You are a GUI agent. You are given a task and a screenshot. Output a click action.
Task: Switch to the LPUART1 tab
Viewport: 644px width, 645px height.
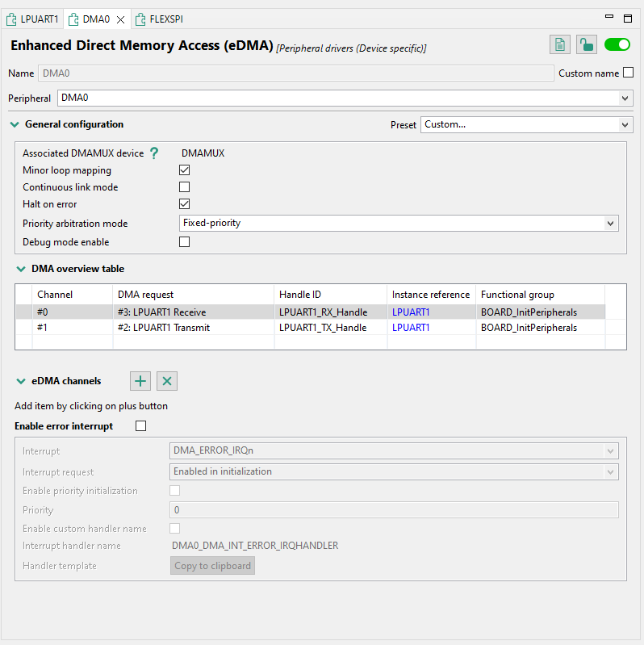33,19
